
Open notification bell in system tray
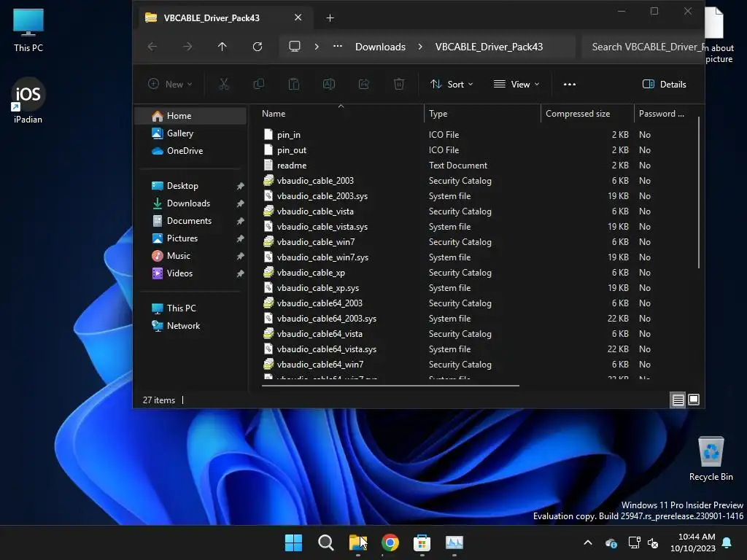click(727, 542)
